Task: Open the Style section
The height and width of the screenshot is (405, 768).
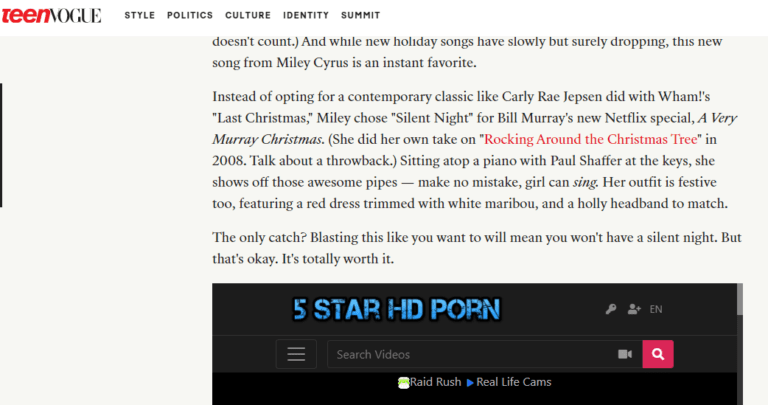Action: (x=140, y=15)
